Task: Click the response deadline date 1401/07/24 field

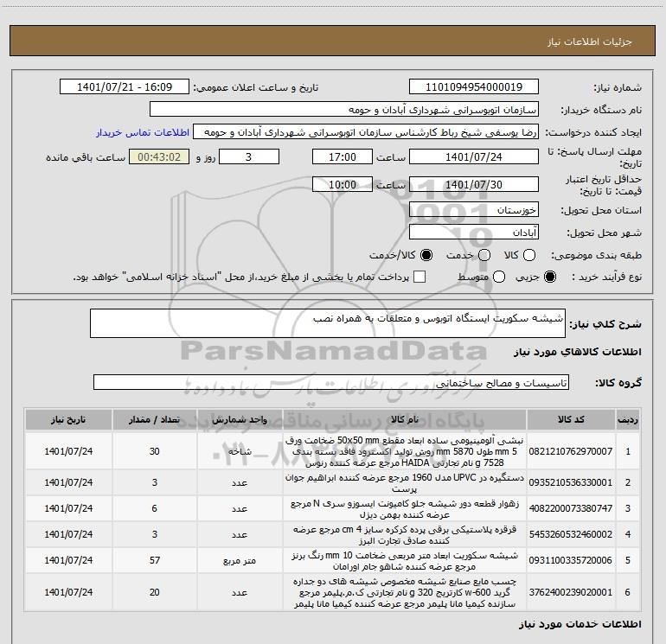Action: [474, 157]
